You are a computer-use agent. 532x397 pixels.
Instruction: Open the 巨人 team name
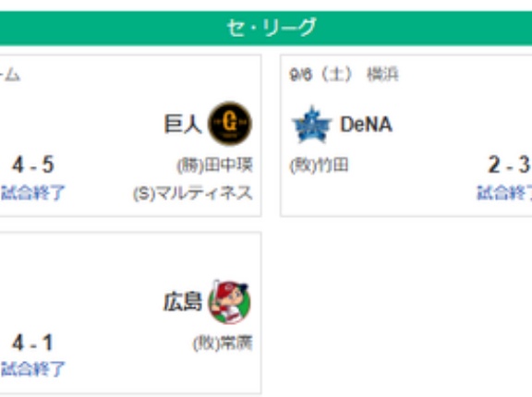(x=183, y=124)
